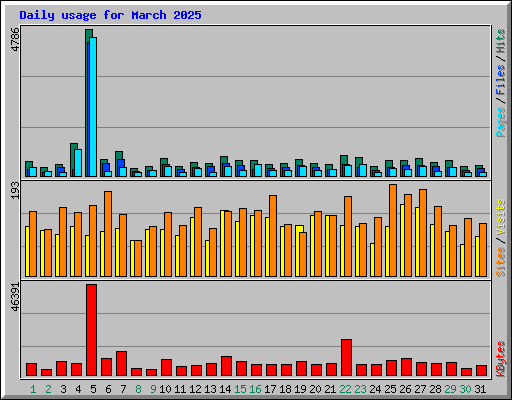The height and width of the screenshot is (400, 512).
Task: Click day label 4 on the x-axis
Action: point(78,389)
